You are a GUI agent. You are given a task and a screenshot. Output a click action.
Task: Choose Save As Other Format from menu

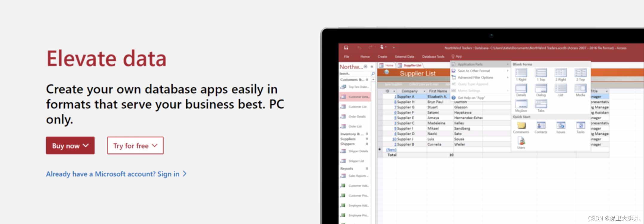click(x=480, y=71)
